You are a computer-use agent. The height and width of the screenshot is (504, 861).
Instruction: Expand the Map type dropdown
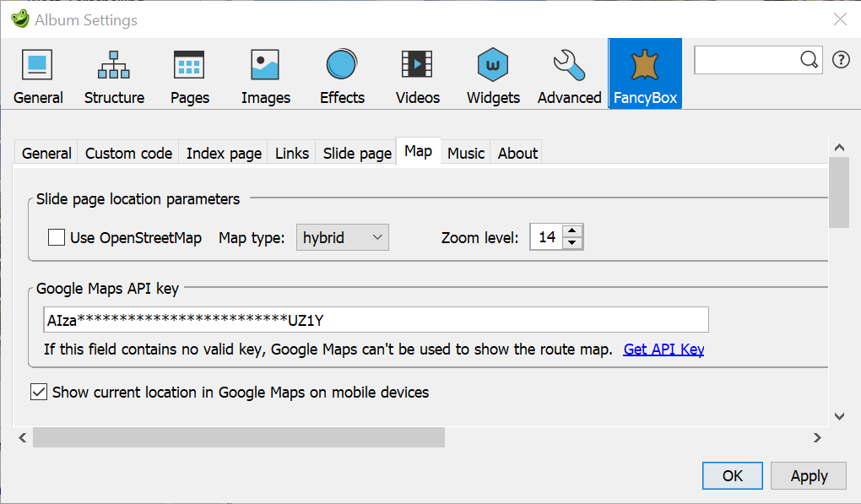point(342,238)
